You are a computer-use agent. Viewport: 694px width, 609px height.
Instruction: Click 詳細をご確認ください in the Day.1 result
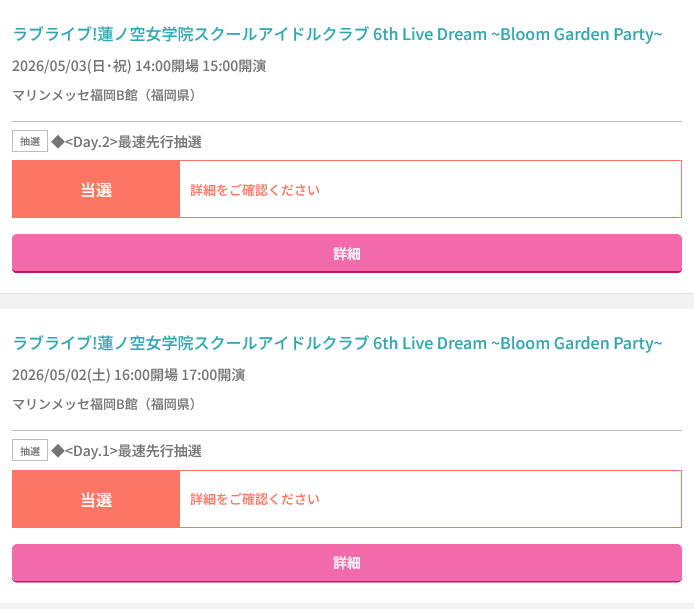pyautogui.click(x=255, y=499)
